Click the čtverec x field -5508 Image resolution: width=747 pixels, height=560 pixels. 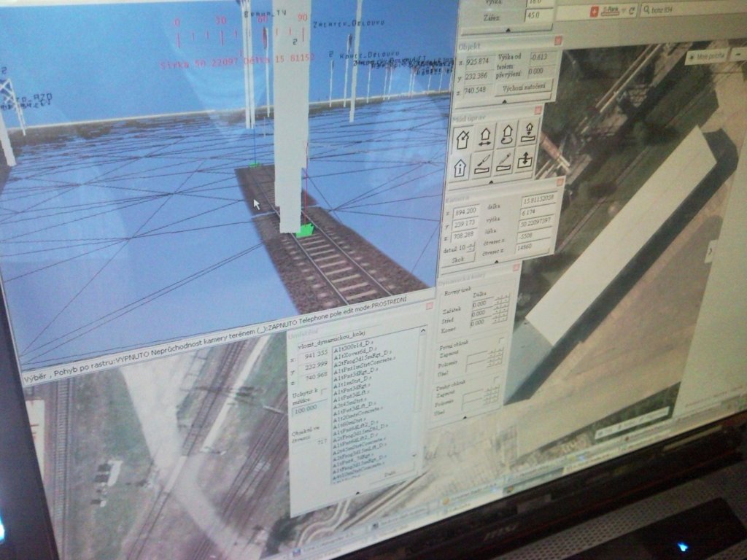tap(534, 236)
